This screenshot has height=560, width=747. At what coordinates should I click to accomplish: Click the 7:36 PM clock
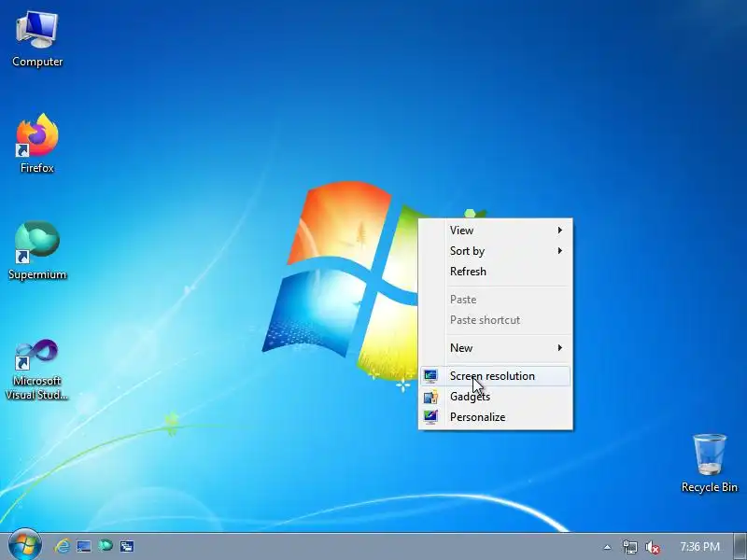[699, 547]
